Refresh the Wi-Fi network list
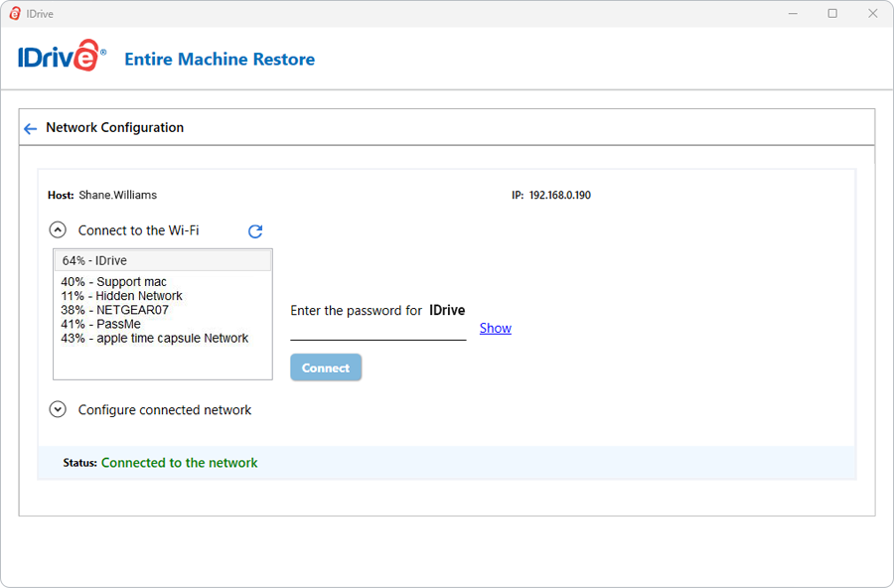Viewport: 894px width, 588px height. point(255,231)
